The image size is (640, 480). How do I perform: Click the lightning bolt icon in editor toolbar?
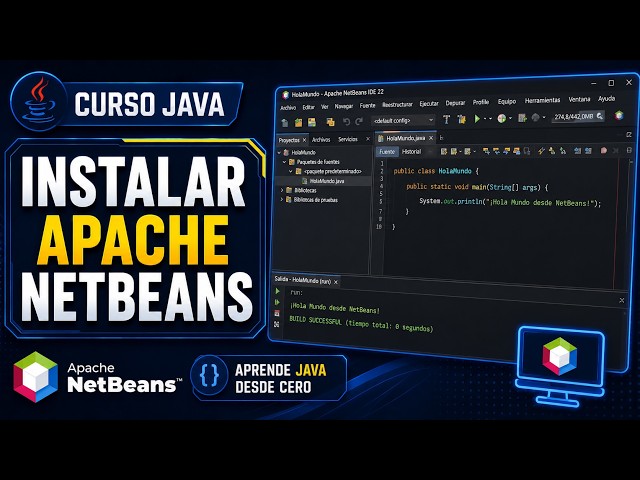click(541, 151)
